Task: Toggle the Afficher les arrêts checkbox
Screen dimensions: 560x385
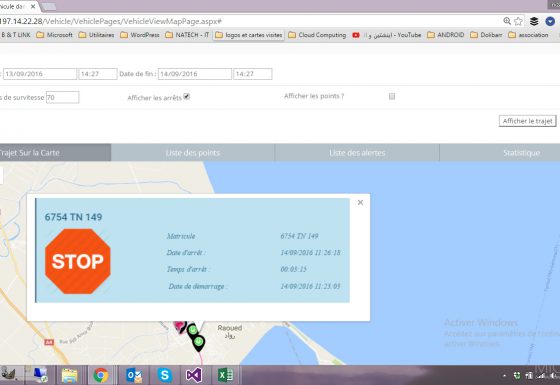Action: pyautogui.click(x=186, y=96)
